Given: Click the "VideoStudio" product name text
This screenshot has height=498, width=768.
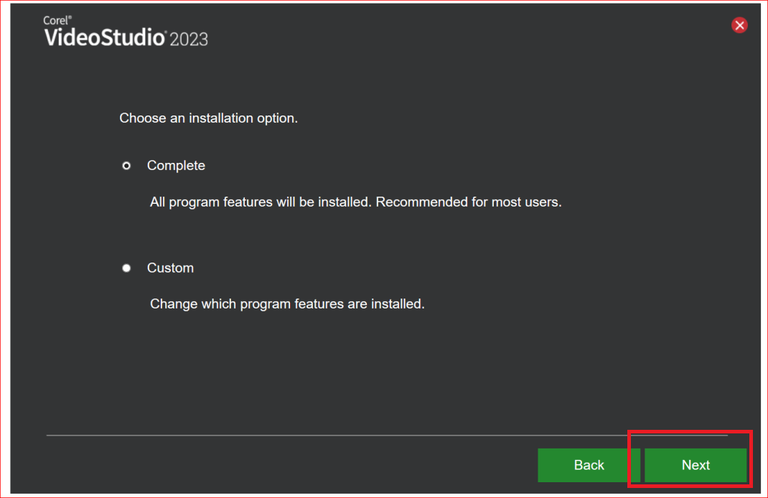Looking at the screenshot, I should pyautogui.click(x=104, y=38).
